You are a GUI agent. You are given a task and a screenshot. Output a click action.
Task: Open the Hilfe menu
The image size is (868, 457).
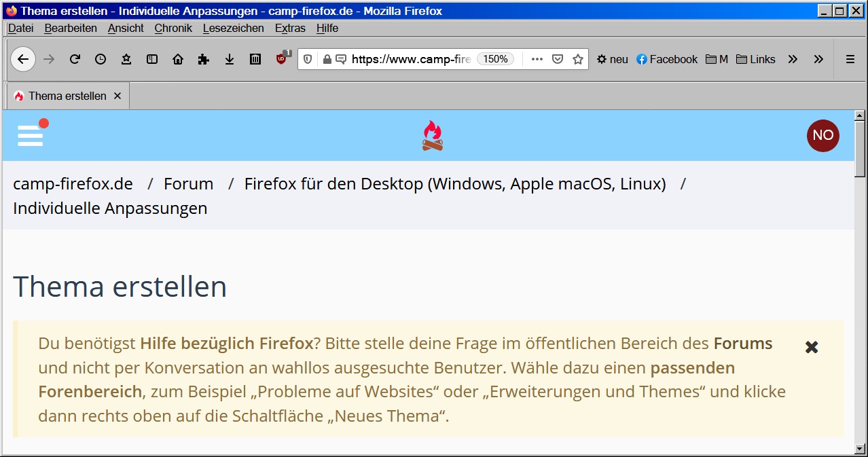tap(327, 29)
